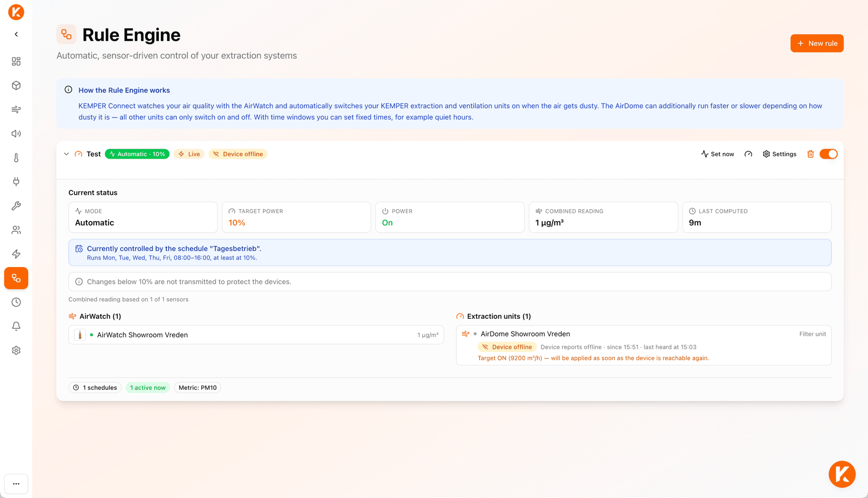Open the users icon in sidebar
The width and height of the screenshot is (868, 498).
coord(16,230)
